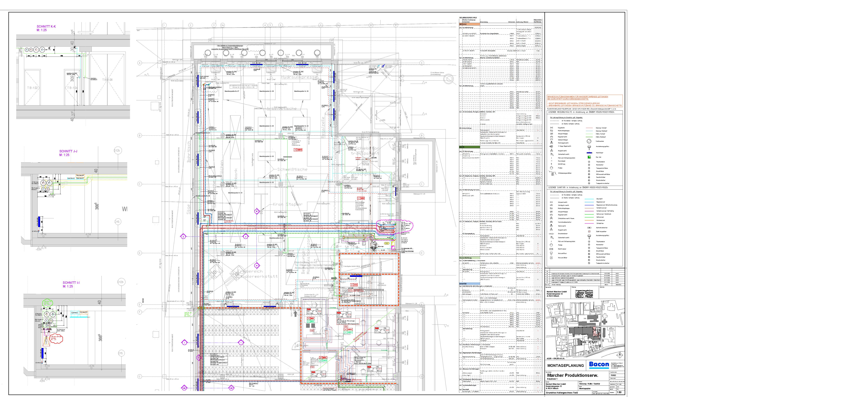
Task: Click the SCHNITT I-I section title
Action: pos(71,283)
